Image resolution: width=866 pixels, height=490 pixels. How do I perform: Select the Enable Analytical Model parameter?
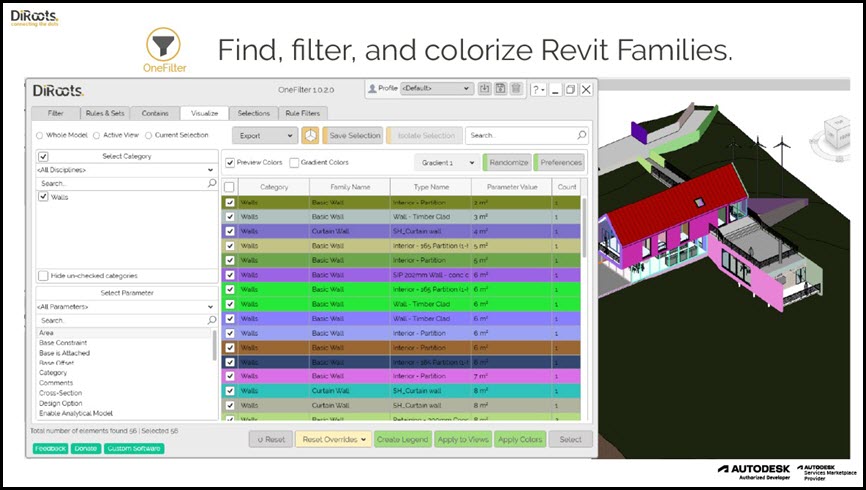124,413
